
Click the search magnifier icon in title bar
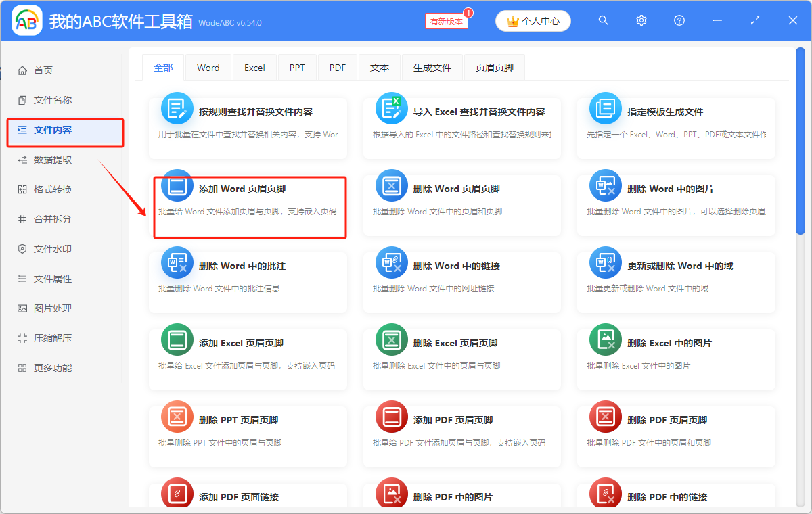point(604,21)
